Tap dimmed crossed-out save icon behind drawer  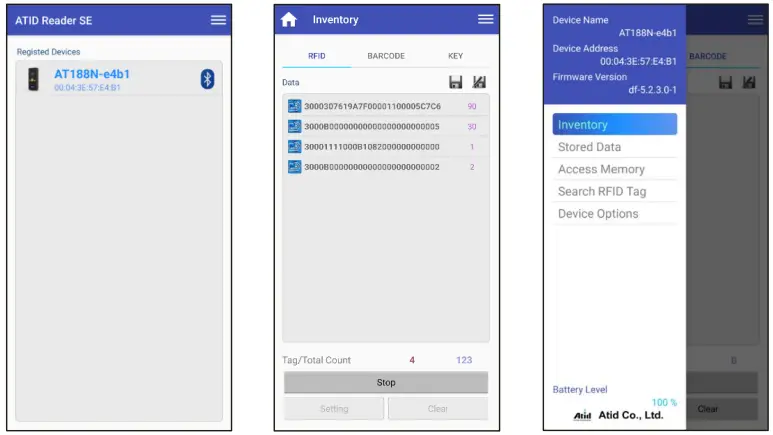[749, 82]
